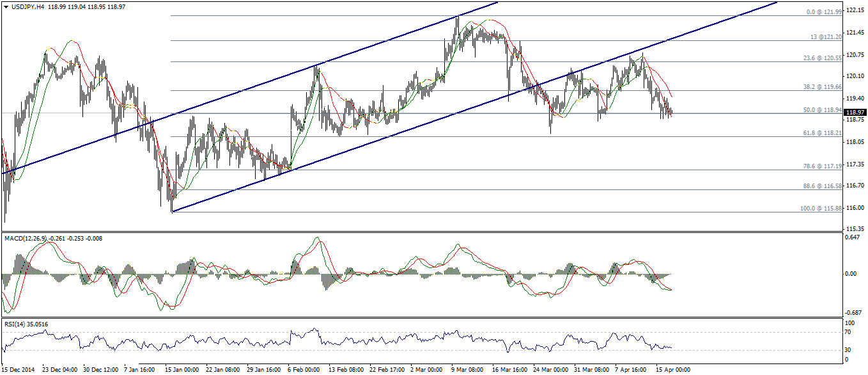Click the 15 Dec 2014 time label

click(x=19, y=369)
